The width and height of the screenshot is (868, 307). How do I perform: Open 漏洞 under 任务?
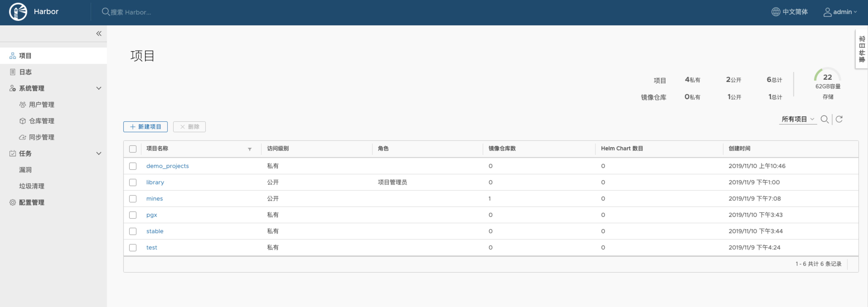point(25,170)
